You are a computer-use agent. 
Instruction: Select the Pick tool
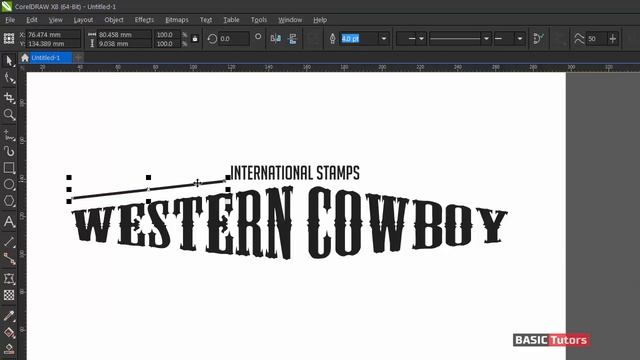[9, 61]
